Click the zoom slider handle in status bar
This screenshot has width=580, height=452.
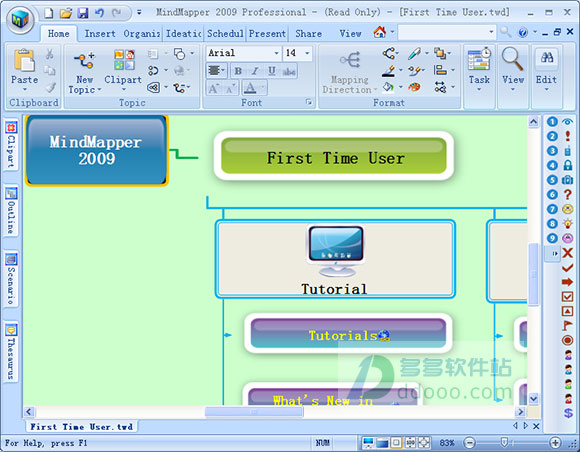[x=504, y=442]
